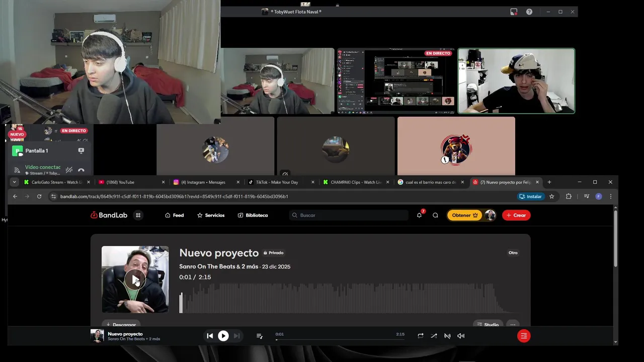This screenshot has width=644, height=362.
Task: Click the BandLab logo
Action: point(109,215)
